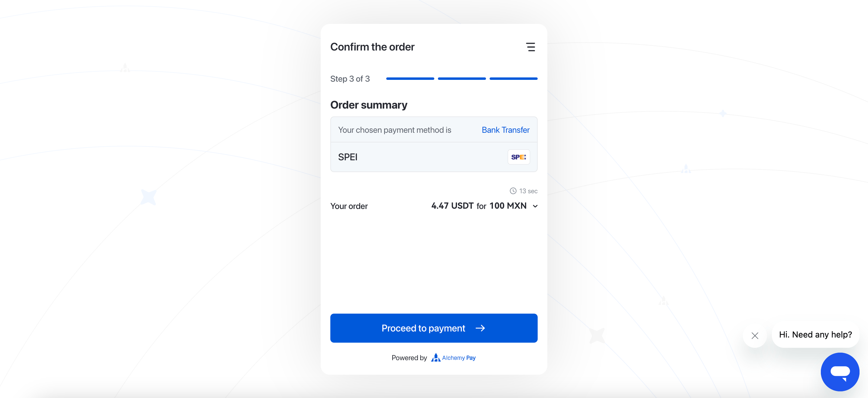Viewport: 868px width, 398px height.
Task: View Order summary section header
Action: 369,105
